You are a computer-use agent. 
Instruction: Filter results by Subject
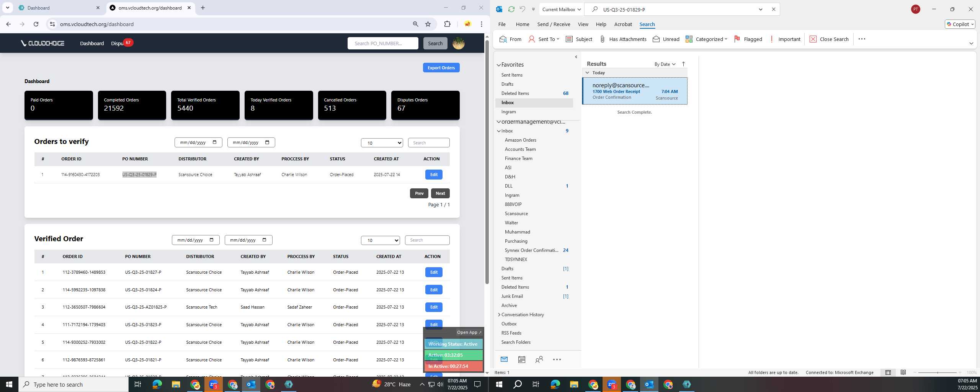pos(579,39)
